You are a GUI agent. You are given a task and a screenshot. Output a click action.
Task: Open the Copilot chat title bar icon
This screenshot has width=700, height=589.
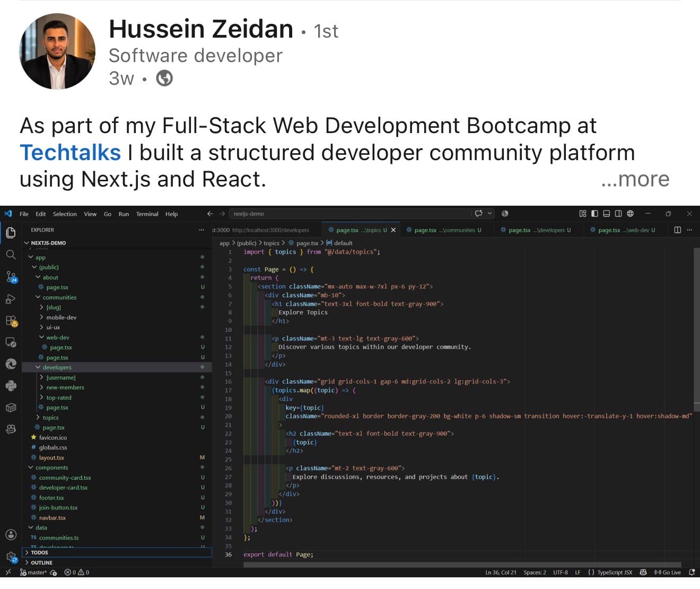point(478,214)
